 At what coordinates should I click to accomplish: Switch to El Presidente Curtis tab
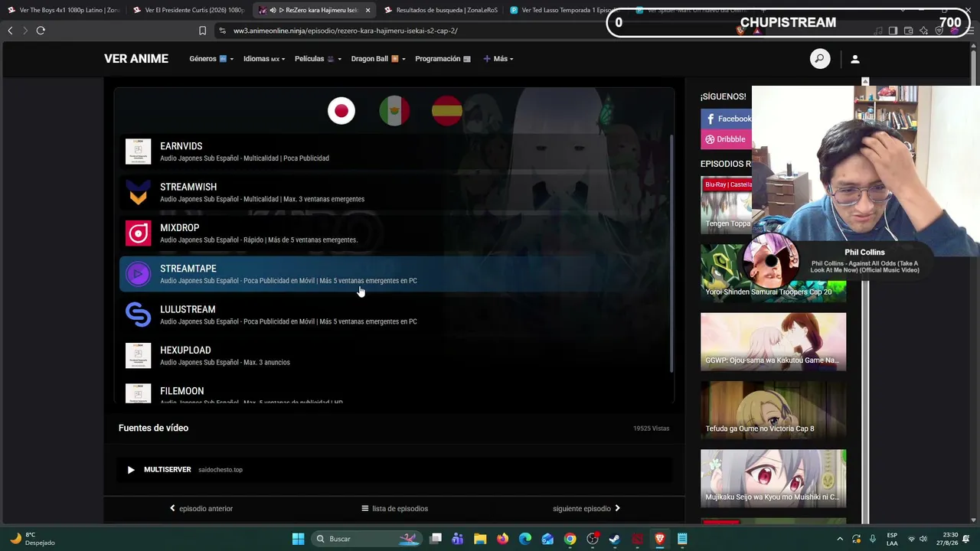coord(188,10)
